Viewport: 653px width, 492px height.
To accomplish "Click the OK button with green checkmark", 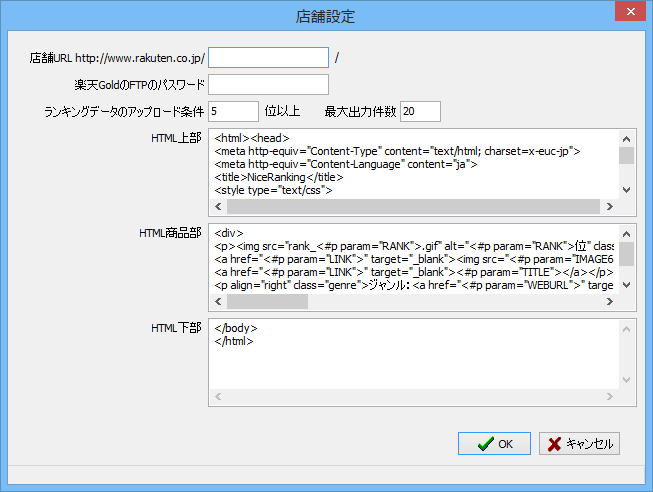I will tap(493, 443).
